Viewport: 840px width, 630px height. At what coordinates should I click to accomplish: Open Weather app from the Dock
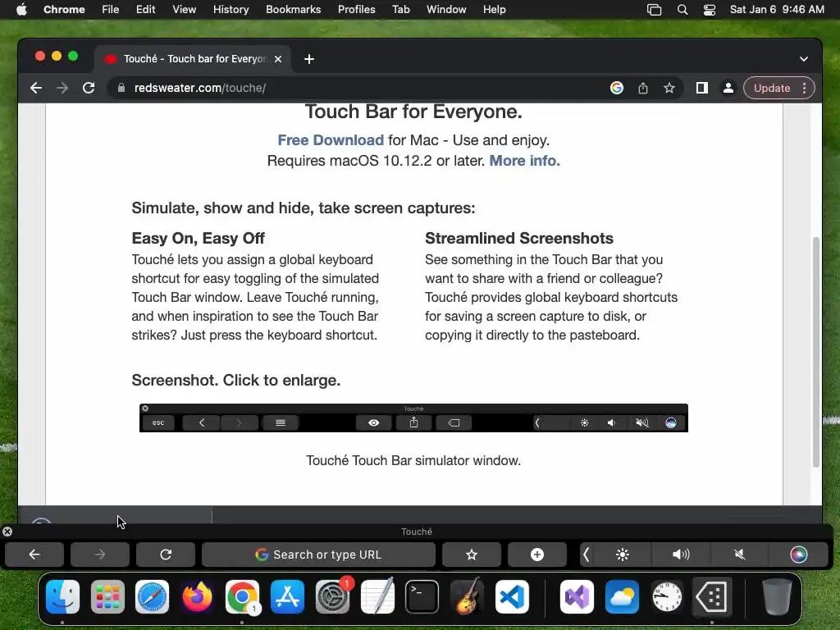coord(622,597)
